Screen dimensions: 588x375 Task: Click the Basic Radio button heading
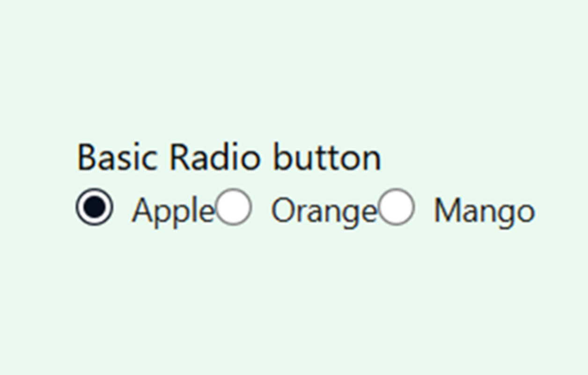click(228, 157)
